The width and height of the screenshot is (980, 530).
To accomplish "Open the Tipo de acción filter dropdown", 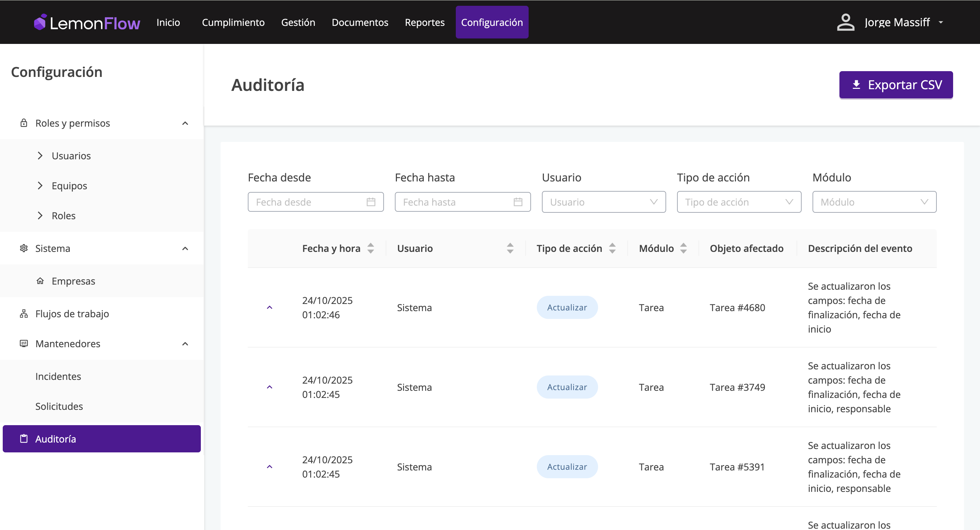I will point(738,202).
